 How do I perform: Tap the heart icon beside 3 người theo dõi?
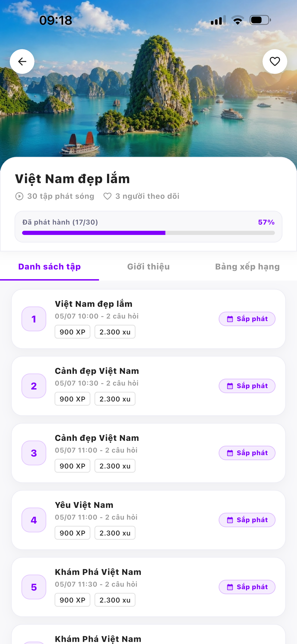coord(108,196)
